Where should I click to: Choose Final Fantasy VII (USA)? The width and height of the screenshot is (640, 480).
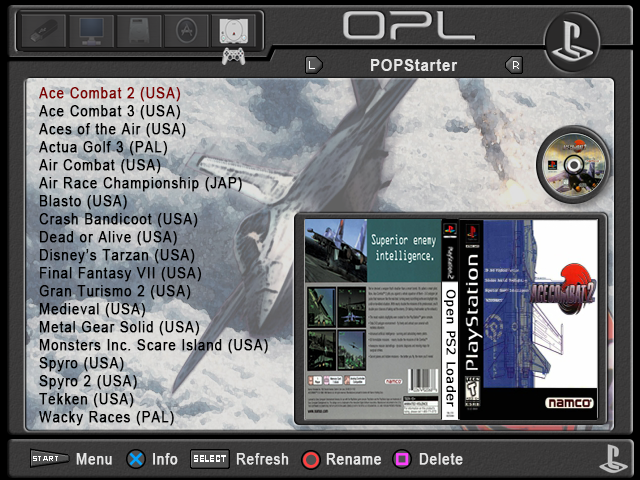coord(119,273)
